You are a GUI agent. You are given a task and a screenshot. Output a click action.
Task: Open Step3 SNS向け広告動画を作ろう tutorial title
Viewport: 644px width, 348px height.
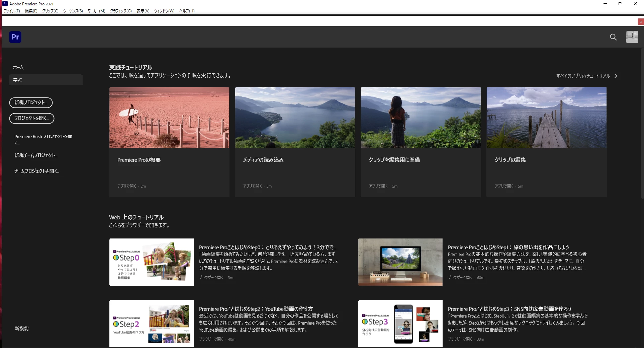point(510,309)
